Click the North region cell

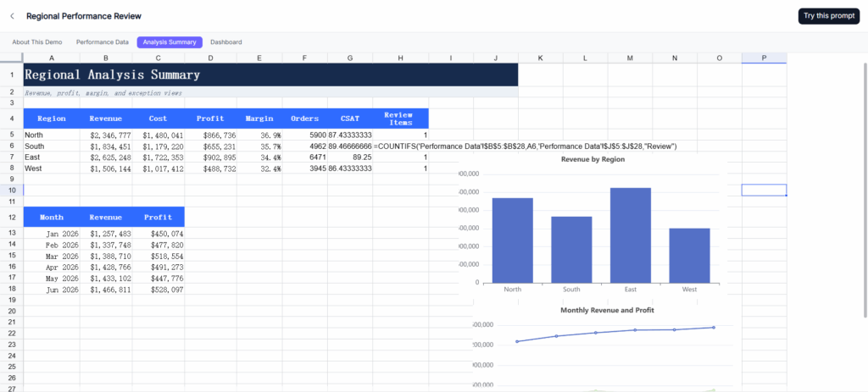pyautogui.click(x=52, y=135)
